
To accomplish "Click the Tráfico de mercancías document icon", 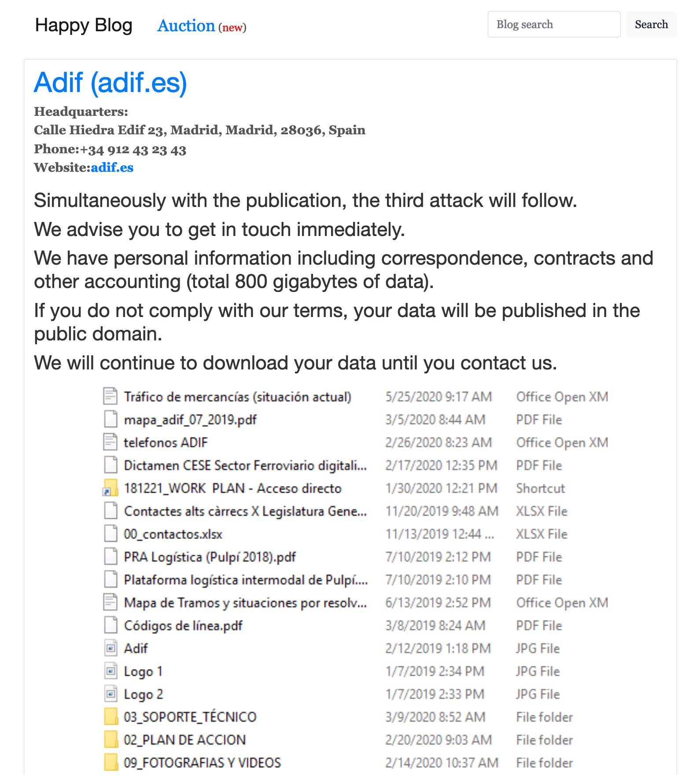I will coord(110,396).
